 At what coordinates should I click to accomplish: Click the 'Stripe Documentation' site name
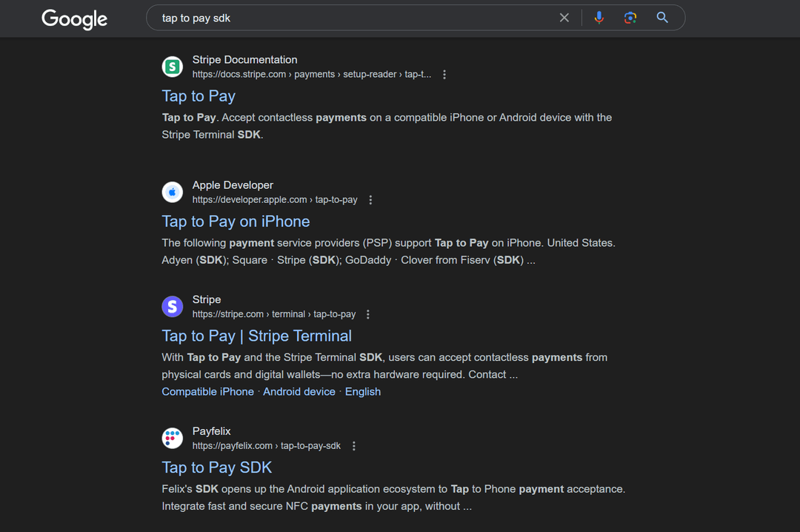245,60
